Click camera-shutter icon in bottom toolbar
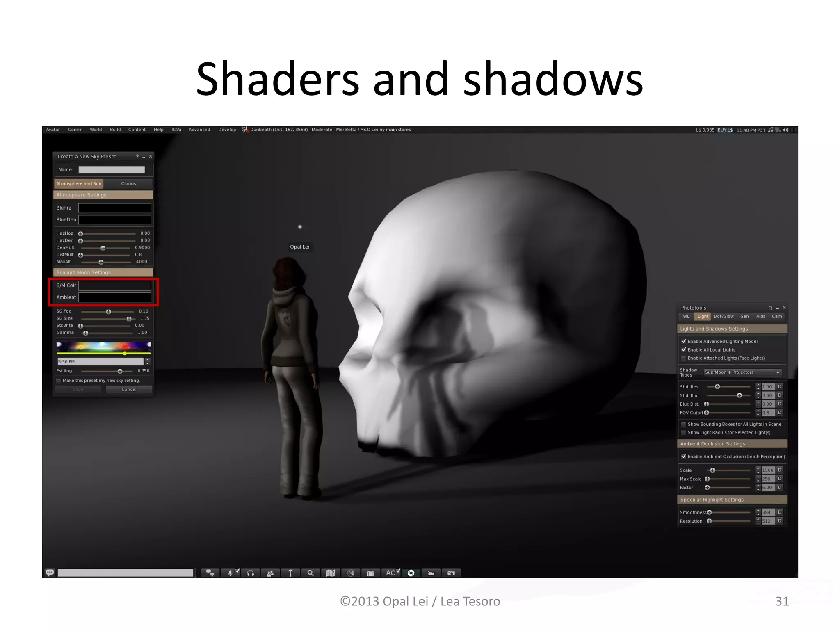Image resolution: width=840 pixels, height=630 pixels. [x=411, y=573]
